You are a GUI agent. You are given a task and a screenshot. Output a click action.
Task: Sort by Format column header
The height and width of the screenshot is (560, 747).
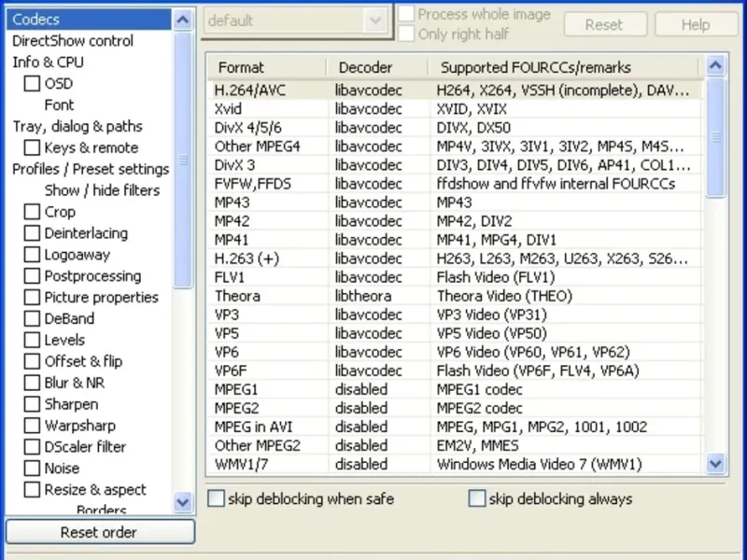coord(267,67)
